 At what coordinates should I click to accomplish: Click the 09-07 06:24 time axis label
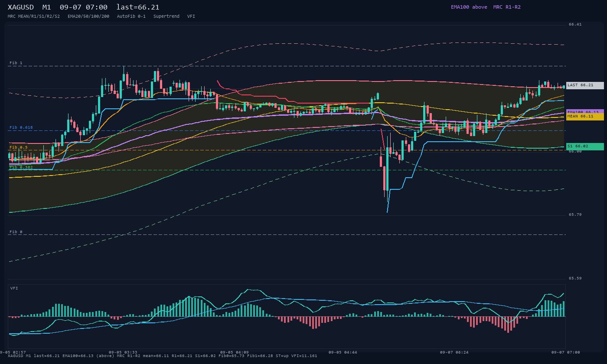(454, 352)
